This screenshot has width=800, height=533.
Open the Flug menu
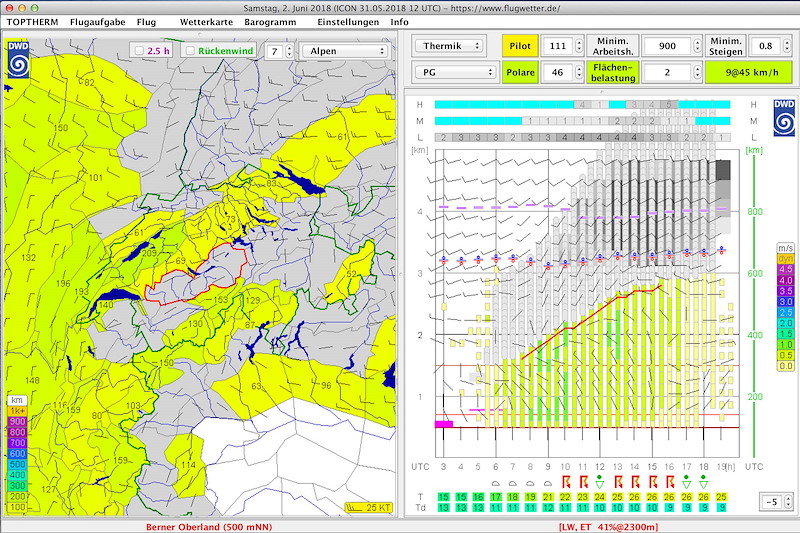point(146,22)
